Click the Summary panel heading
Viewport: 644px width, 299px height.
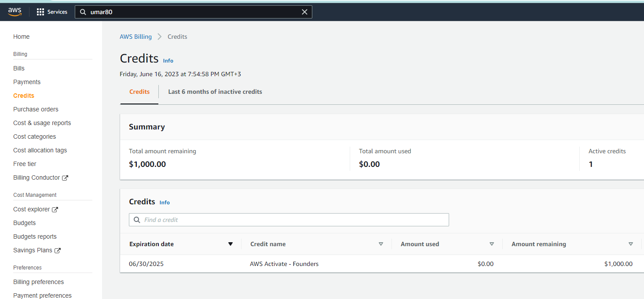(x=147, y=127)
